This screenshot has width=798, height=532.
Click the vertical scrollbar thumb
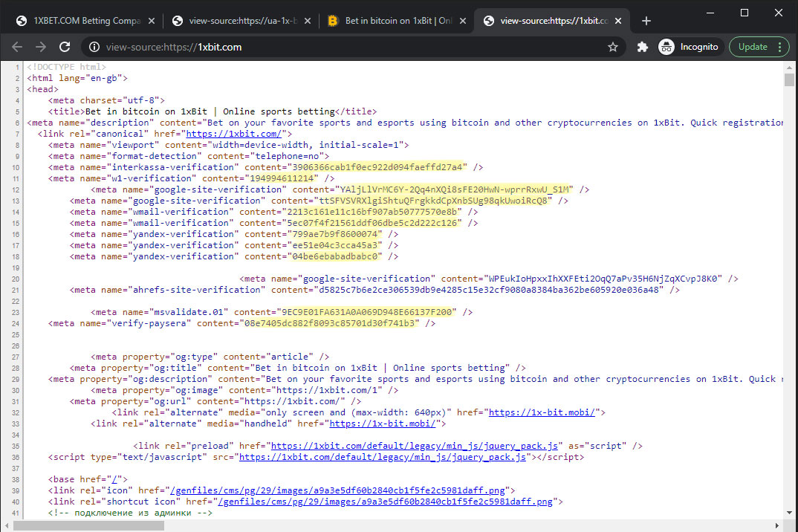(x=789, y=80)
